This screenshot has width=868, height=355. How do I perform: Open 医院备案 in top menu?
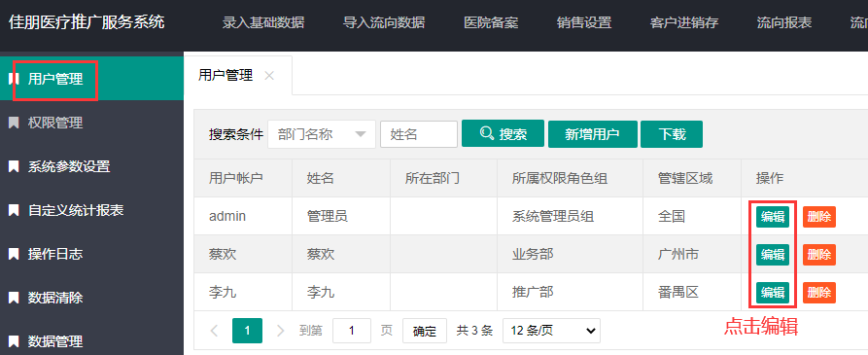[x=491, y=22]
